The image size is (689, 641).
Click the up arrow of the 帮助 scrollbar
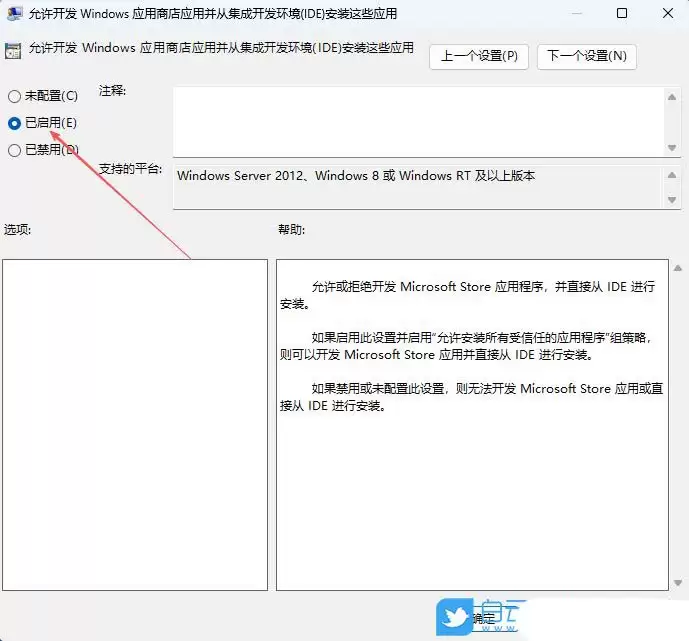[x=678, y=268]
